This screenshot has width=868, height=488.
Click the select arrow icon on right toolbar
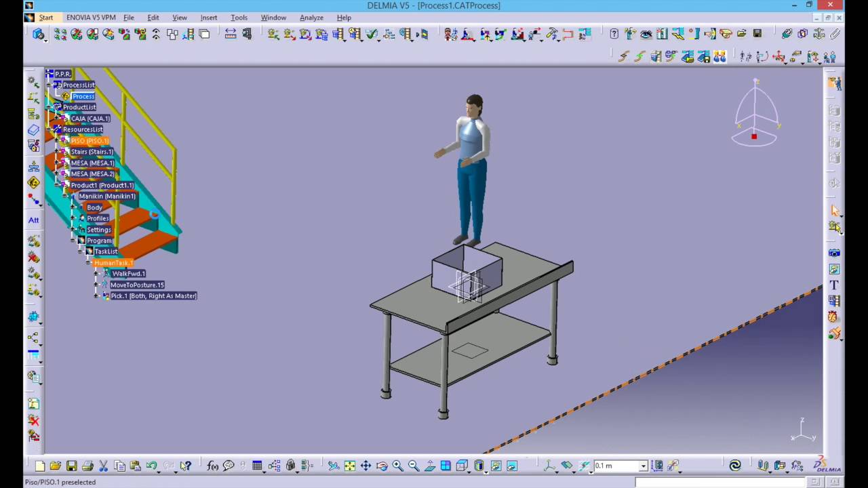tap(835, 211)
